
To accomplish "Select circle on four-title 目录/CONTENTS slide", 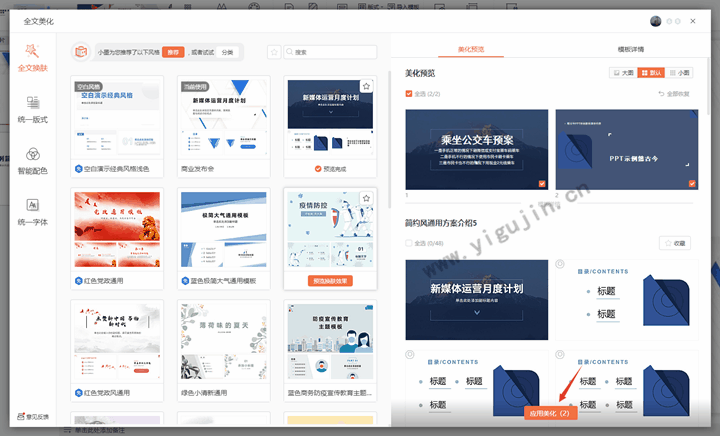I will tap(560, 354).
